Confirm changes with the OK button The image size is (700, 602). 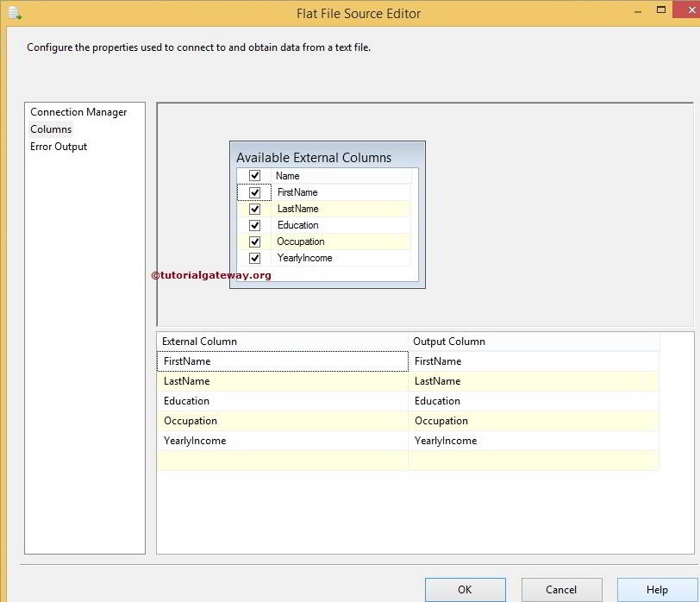pyautogui.click(x=465, y=589)
